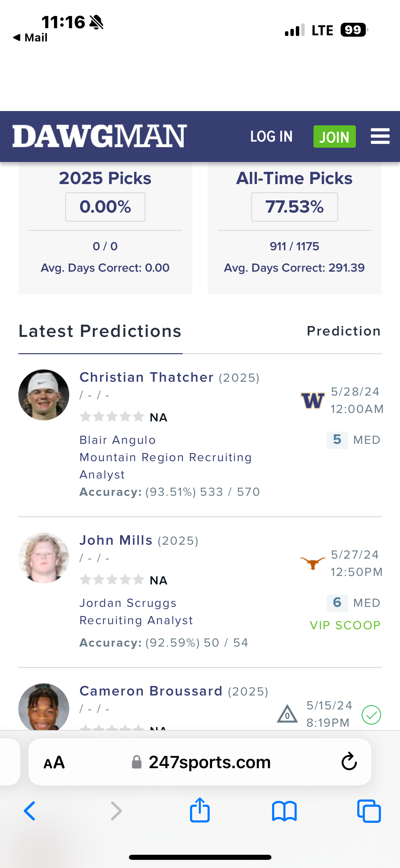View analyst Blair Angulo's page
This screenshot has height=868, width=400.
pos(117,440)
